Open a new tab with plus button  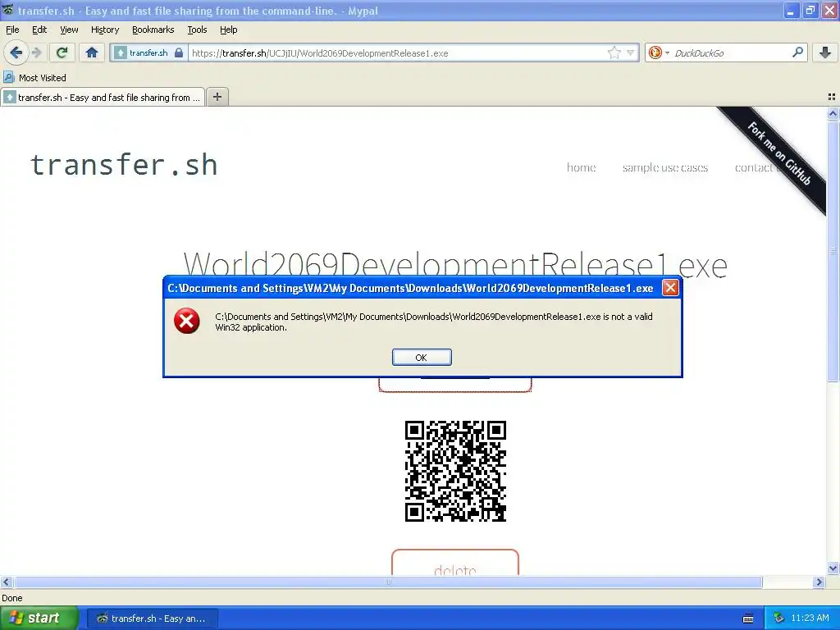click(217, 97)
